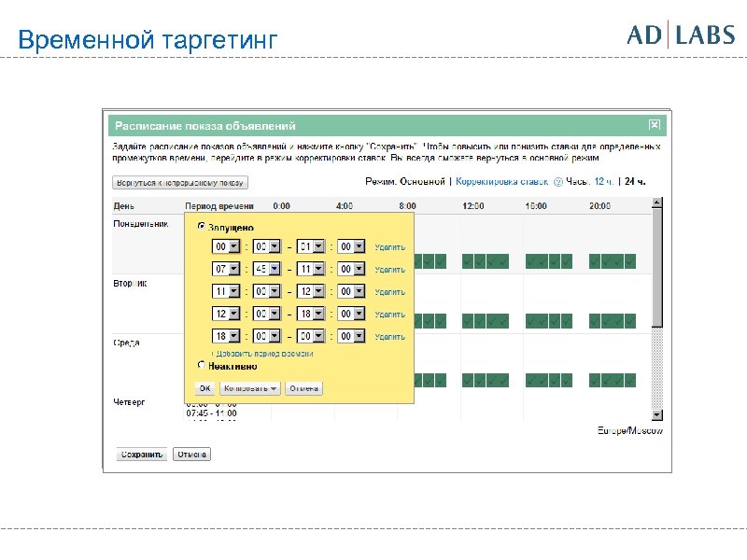Click Отмена next to Сохранить

click(x=191, y=455)
